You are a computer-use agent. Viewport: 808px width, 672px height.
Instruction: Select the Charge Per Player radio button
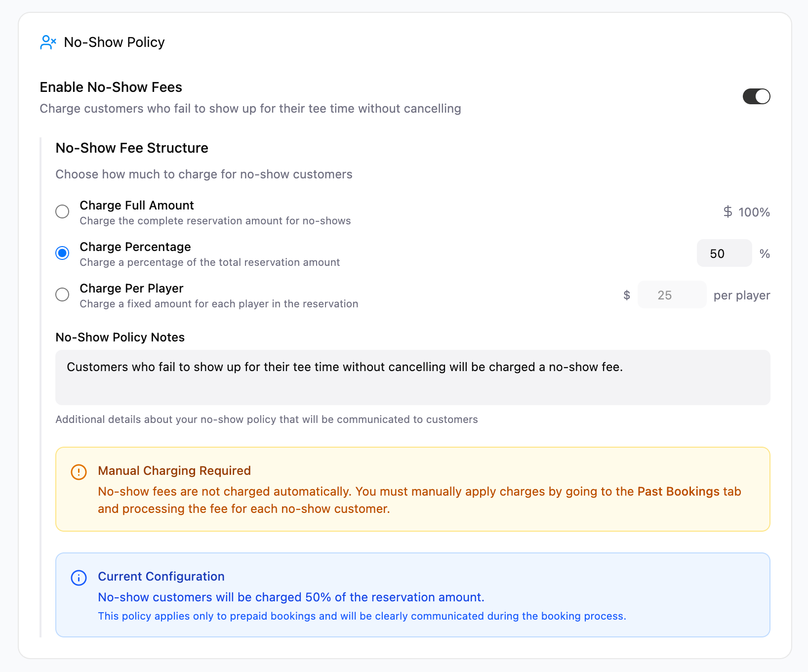coord(62,294)
